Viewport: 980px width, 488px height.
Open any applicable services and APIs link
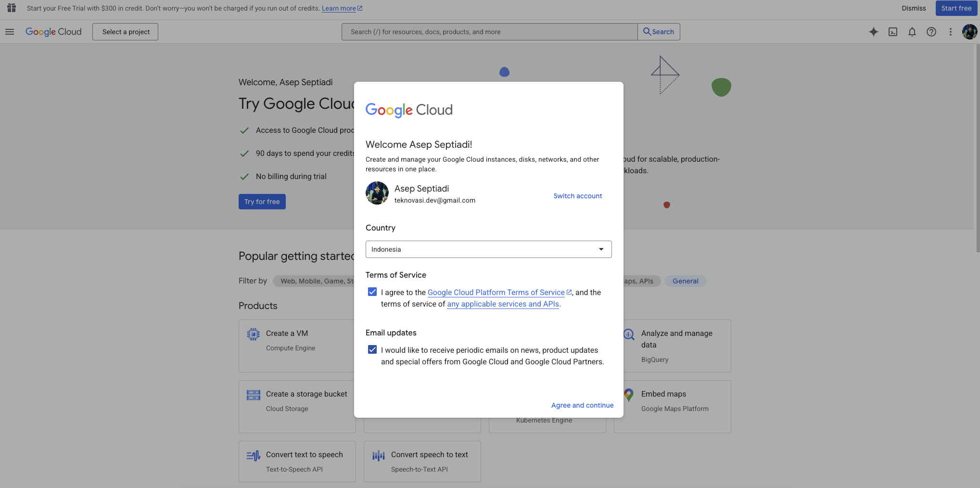coord(503,304)
